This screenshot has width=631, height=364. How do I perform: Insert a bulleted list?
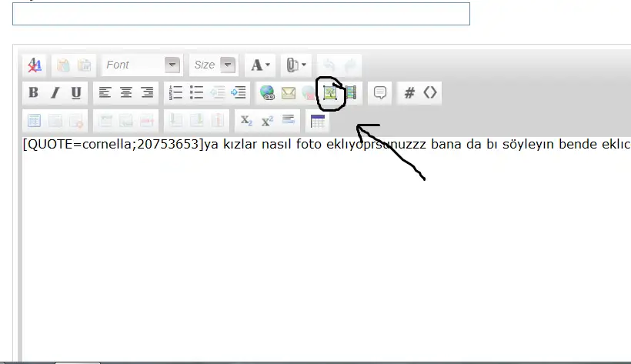[x=196, y=93]
